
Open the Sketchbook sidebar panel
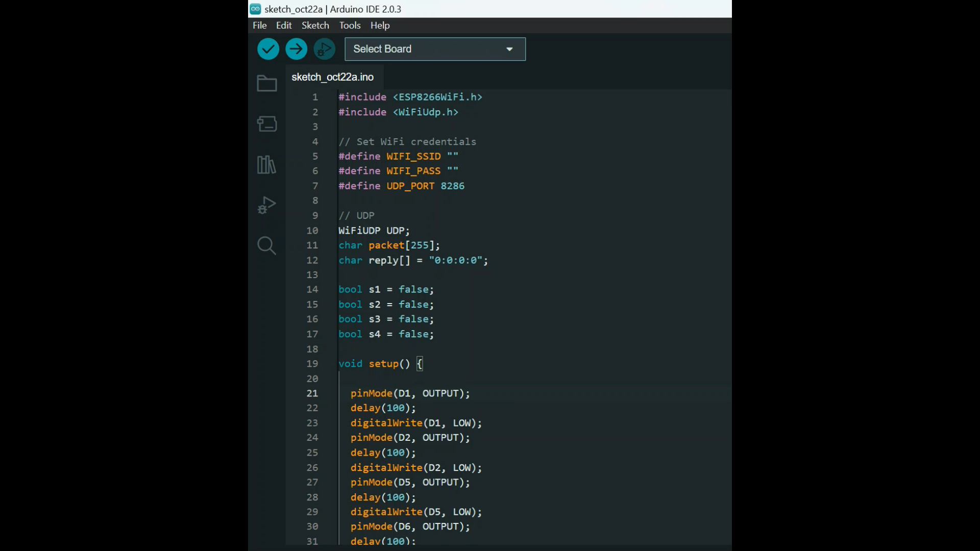tap(266, 83)
